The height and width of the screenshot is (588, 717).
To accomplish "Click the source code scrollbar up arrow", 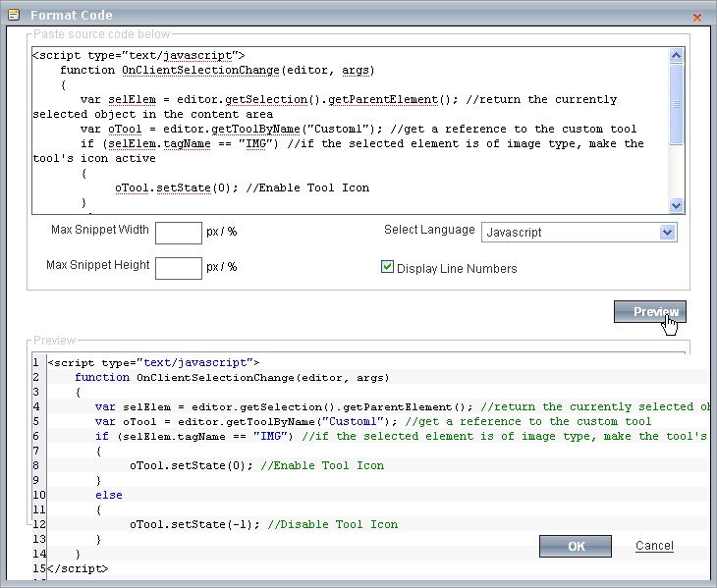I will (677, 56).
